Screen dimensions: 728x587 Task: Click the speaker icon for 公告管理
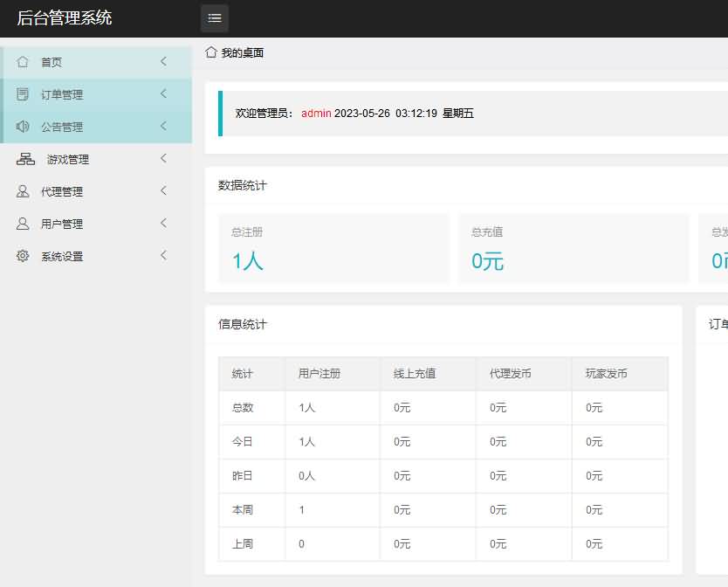[23, 126]
